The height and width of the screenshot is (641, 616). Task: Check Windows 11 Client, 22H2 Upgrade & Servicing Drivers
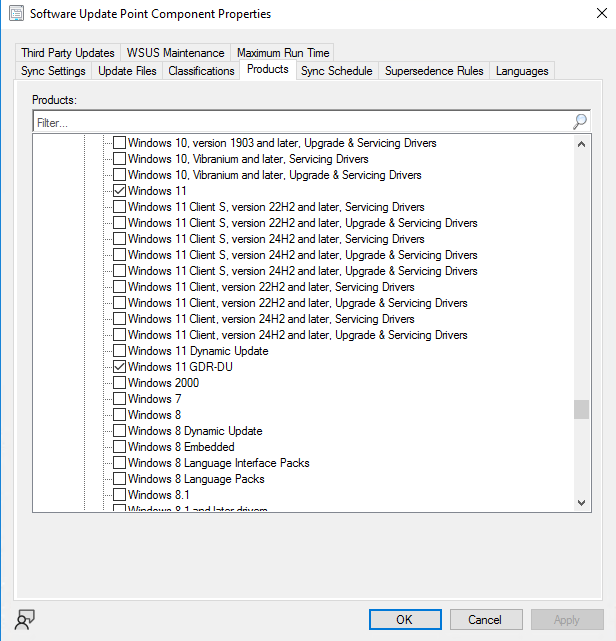pyautogui.click(x=119, y=303)
